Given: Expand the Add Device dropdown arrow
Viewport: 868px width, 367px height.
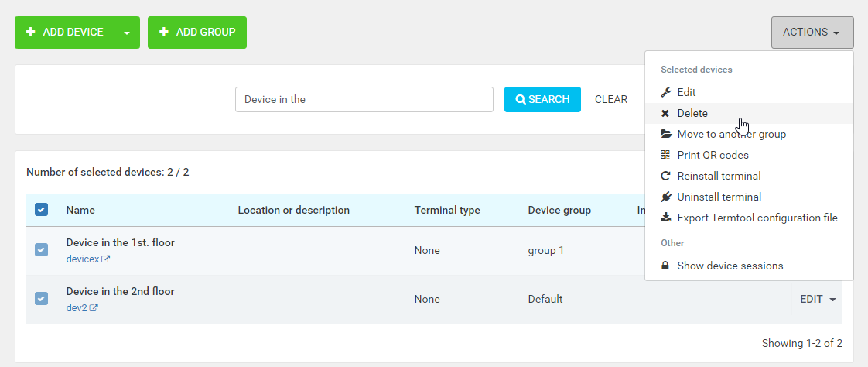Looking at the screenshot, I should point(127,33).
